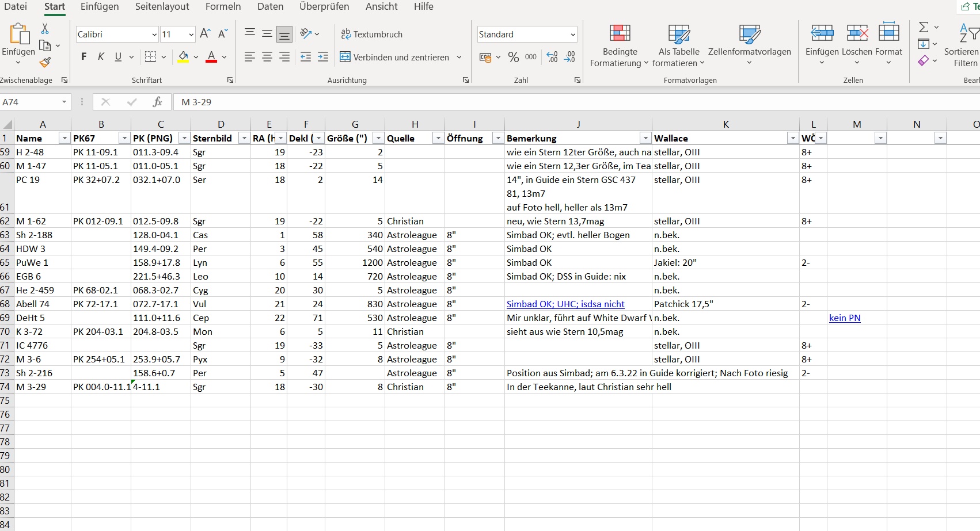Open link Simbad OK; UHC; isdsa nicht
Screen dimensions: 980x531
tap(565, 304)
